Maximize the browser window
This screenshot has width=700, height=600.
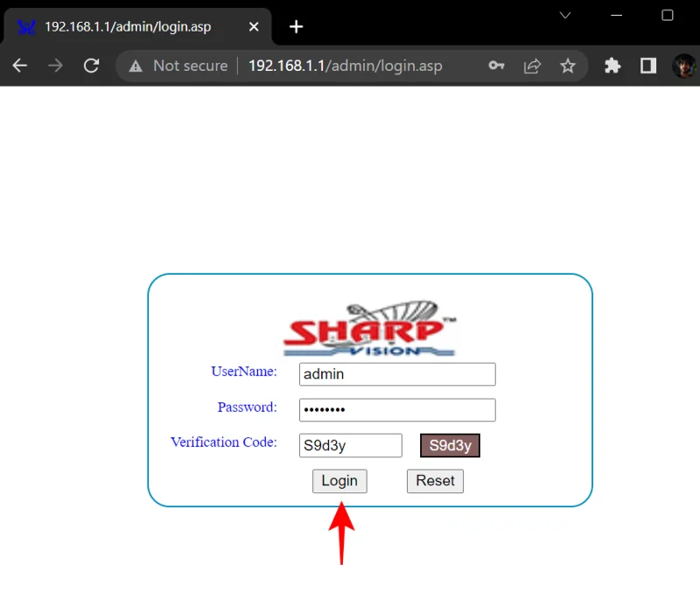(668, 15)
